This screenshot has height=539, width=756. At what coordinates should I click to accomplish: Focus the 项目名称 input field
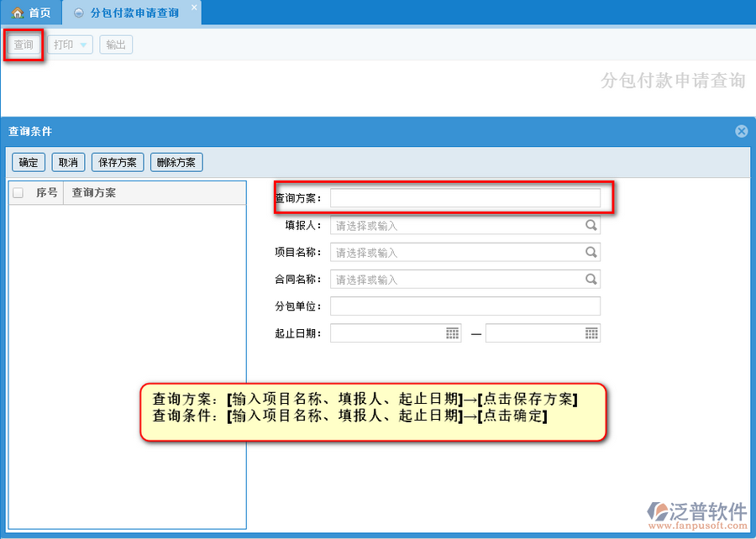[465, 253]
